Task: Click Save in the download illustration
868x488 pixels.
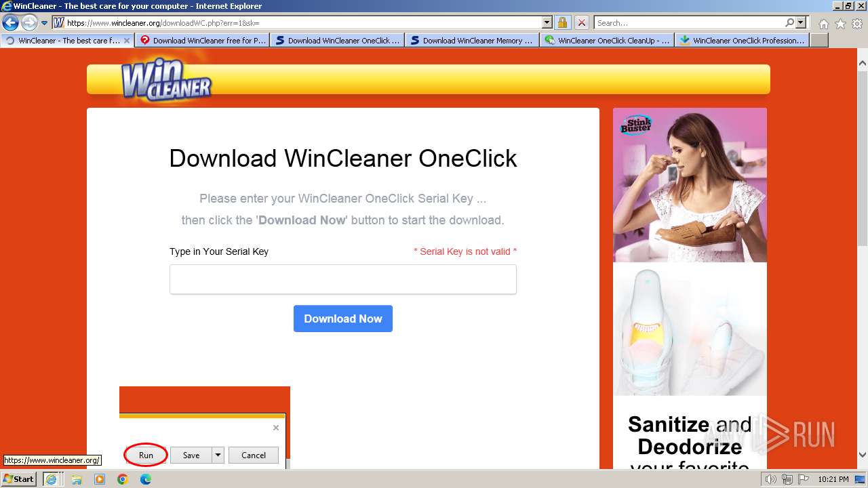Action: tap(191, 455)
